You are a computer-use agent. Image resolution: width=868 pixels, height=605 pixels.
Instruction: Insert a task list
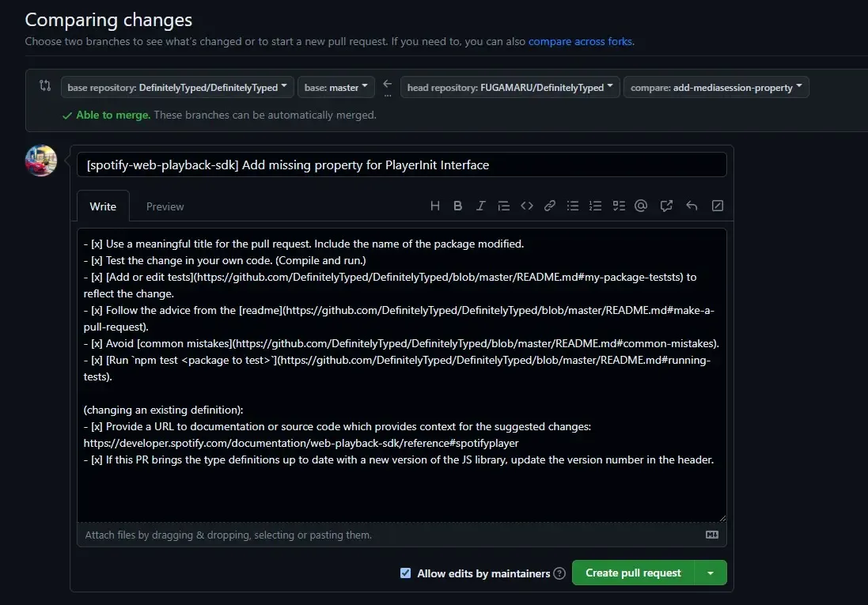point(619,206)
